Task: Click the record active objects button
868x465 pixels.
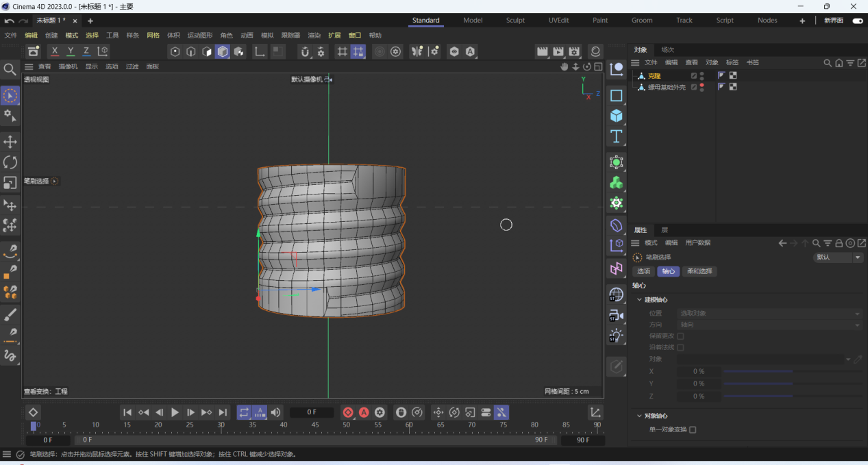Action: 348,412
